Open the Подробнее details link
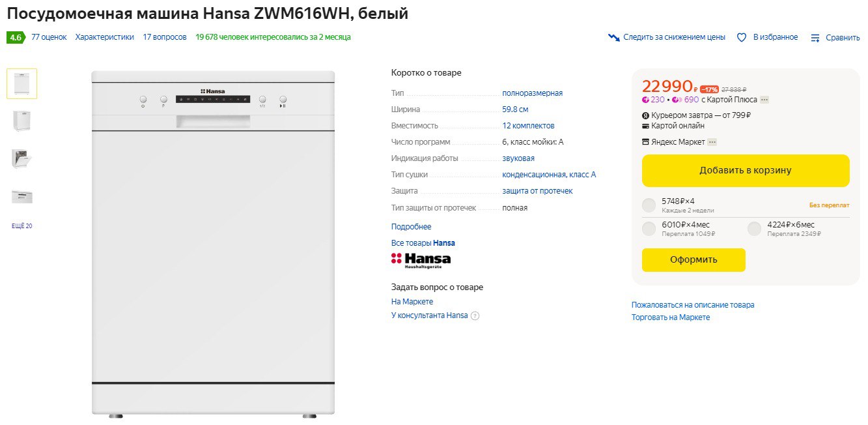 pyautogui.click(x=411, y=227)
